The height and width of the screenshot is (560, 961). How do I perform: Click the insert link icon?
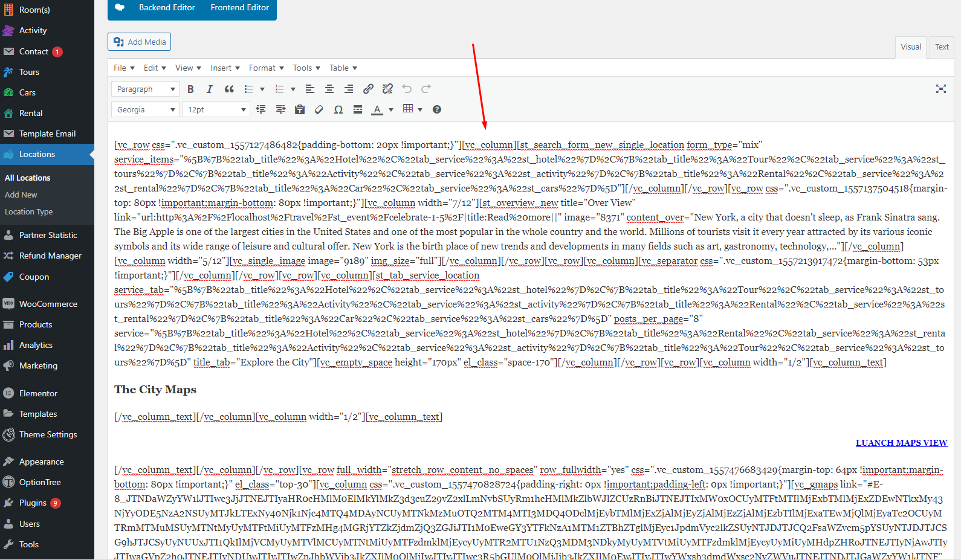click(x=368, y=89)
